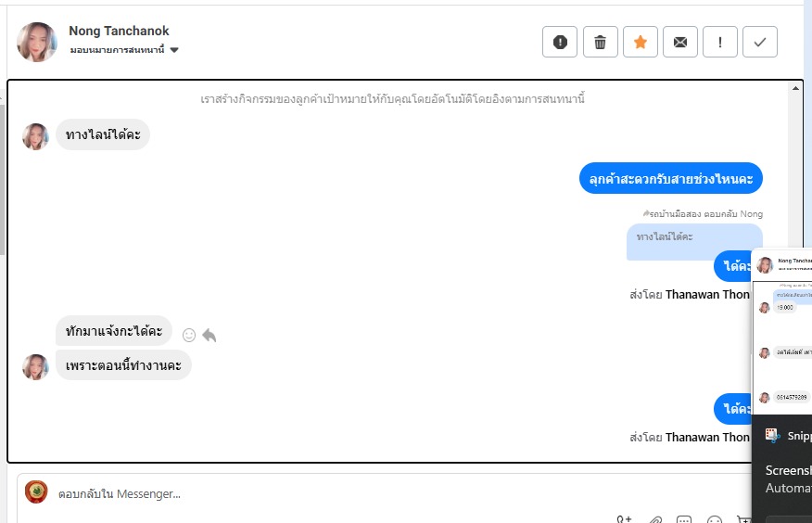This screenshot has width=812, height=523.
Task: Reply to the message using arrow icon
Action: pos(209,336)
